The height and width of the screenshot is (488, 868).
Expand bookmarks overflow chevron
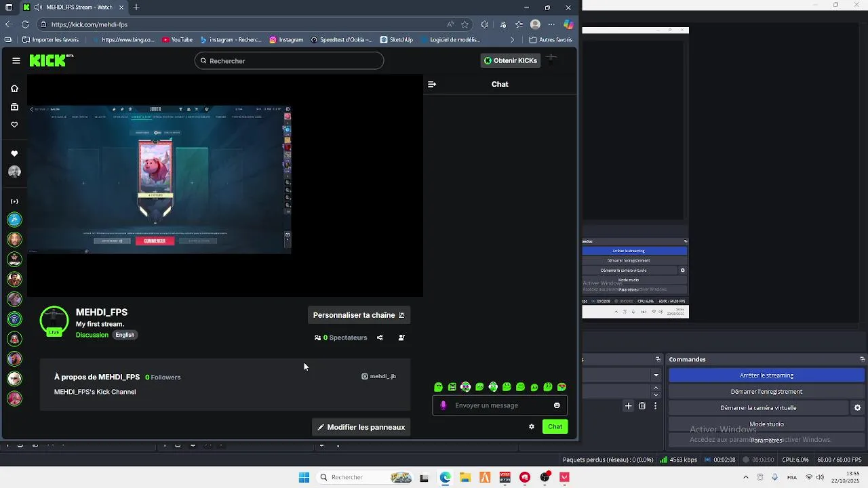[x=512, y=40]
